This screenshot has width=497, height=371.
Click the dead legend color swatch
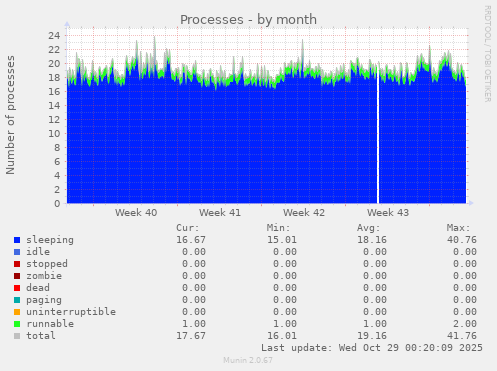coord(17,288)
